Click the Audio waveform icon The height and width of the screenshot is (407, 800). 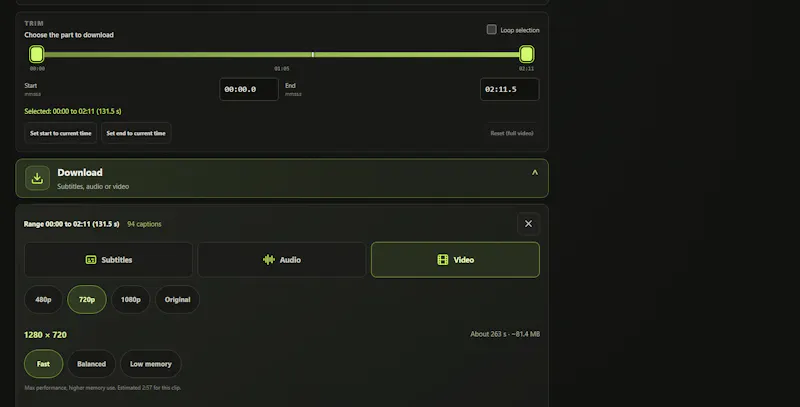(269, 260)
